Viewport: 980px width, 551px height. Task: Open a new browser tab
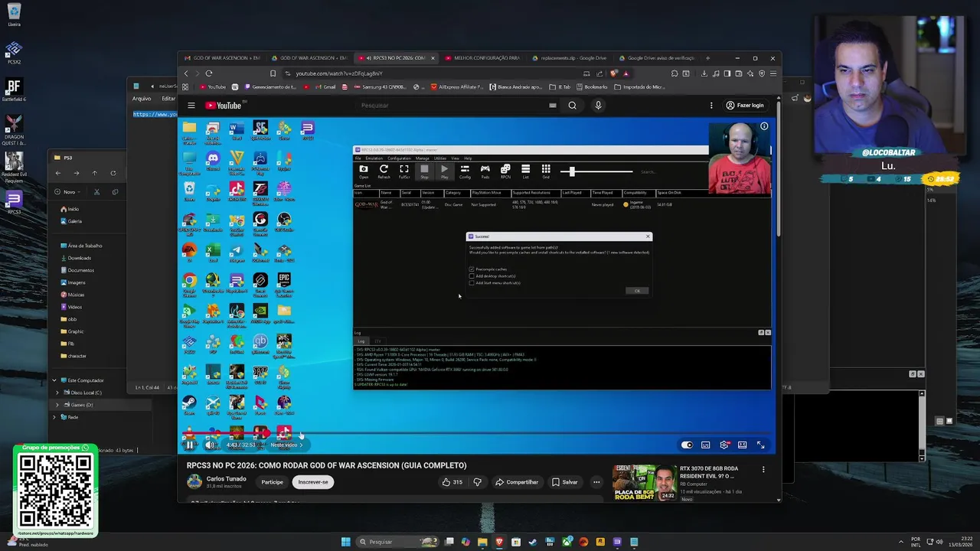point(707,58)
